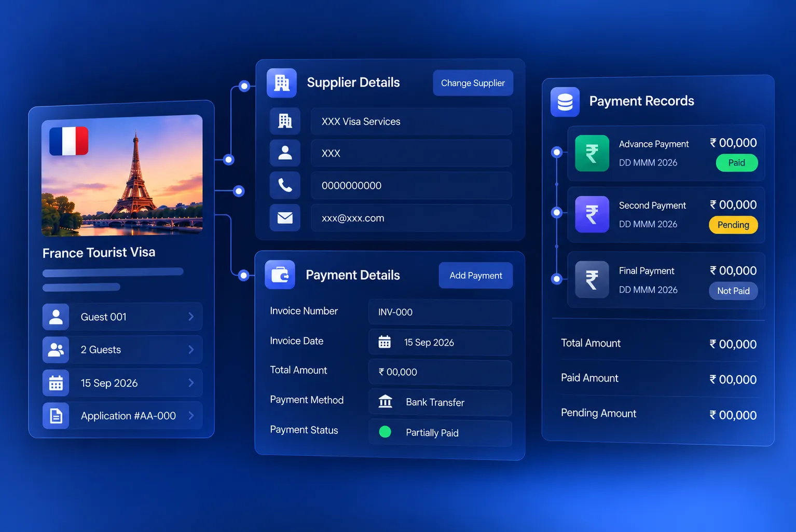This screenshot has width=796, height=532.
Task: Click the timeline node next to Advance Payment
Action: 557,152
